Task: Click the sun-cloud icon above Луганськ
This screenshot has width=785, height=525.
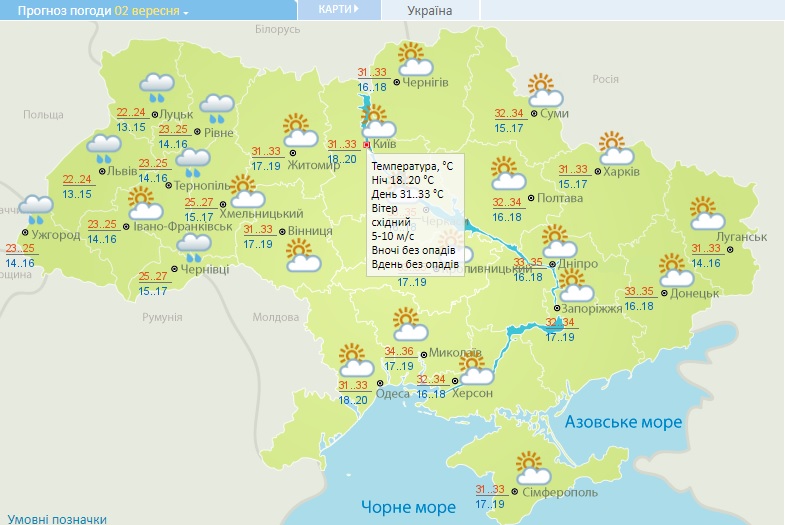Action: 707,213
